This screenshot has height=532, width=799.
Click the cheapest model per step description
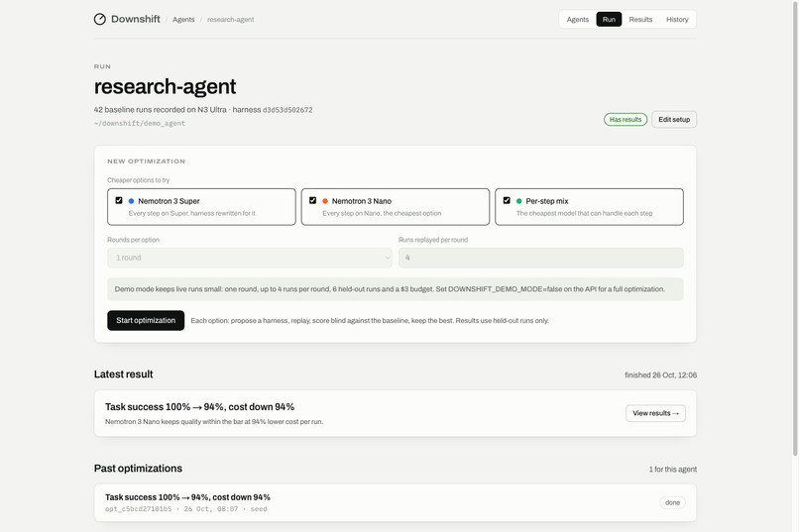coord(584,213)
